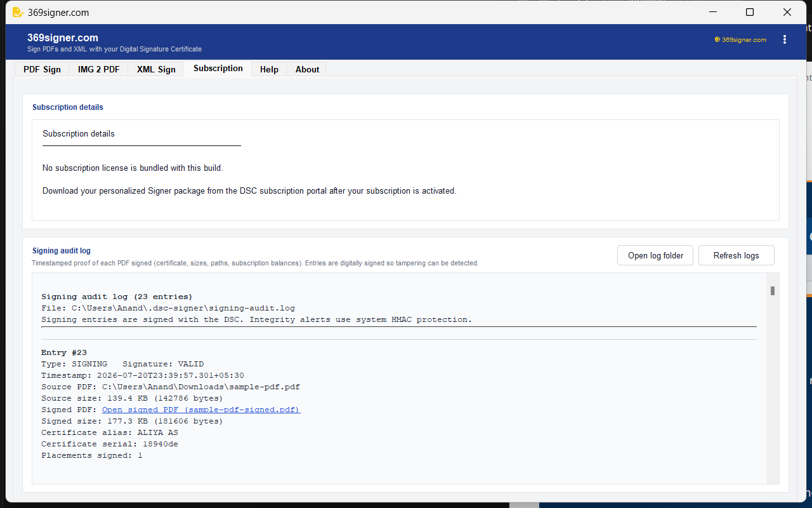Open signed PDF sample-pdf-signed.pdf link
The width and height of the screenshot is (812, 508).
click(201, 410)
